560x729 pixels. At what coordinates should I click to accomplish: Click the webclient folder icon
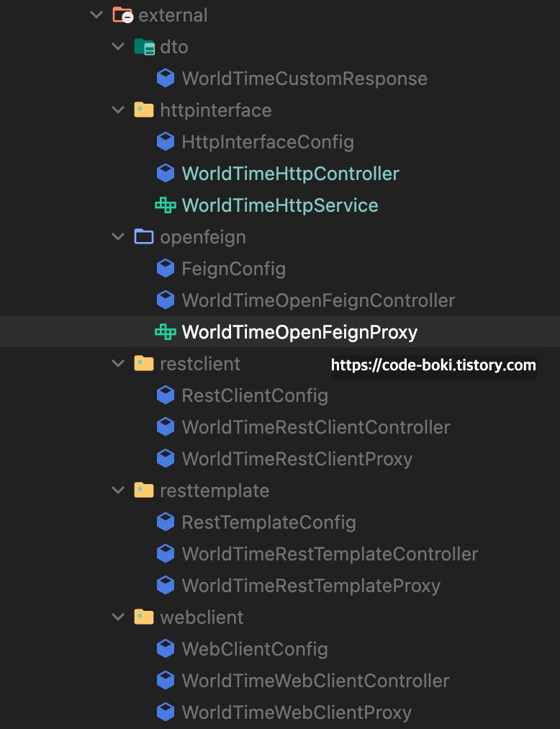[x=144, y=617]
